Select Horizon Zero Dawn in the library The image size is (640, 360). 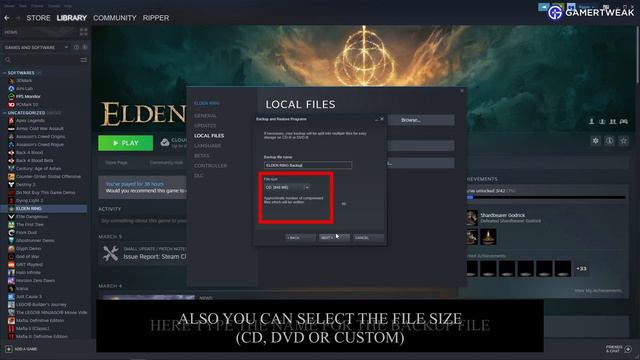(35, 280)
